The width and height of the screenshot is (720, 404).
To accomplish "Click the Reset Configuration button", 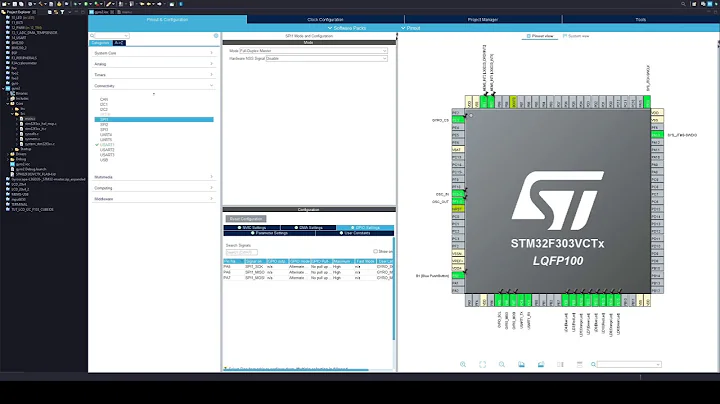I will [x=246, y=219].
